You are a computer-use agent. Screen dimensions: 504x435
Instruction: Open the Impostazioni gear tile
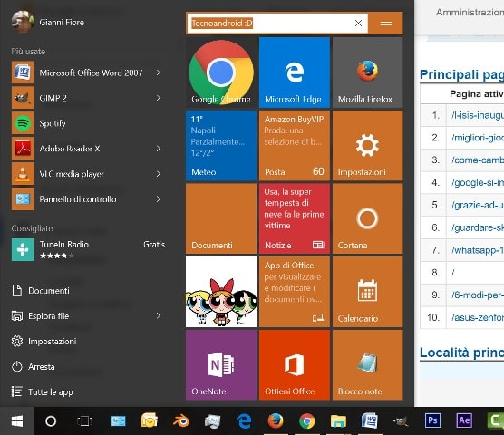click(368, 146)
